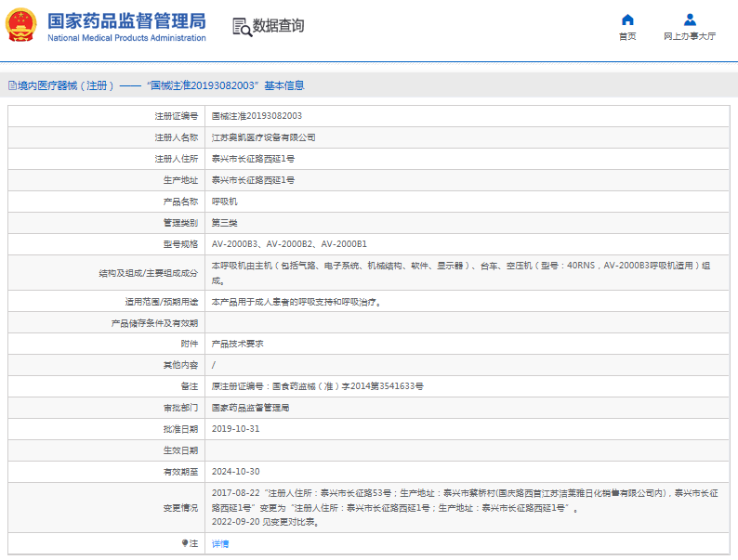Select approval date 2019-10-31
The height and width of the screenshot is (560, 738).
pos(235,429)
